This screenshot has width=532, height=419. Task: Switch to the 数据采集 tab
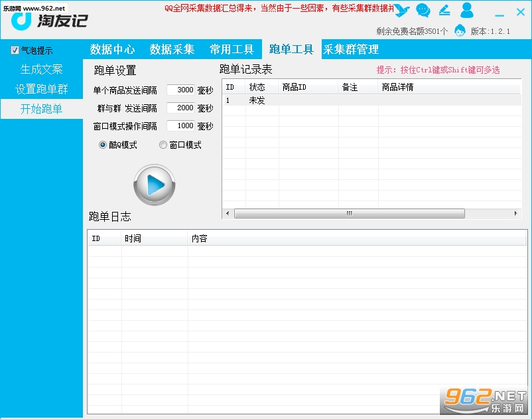tap(172, 49)
